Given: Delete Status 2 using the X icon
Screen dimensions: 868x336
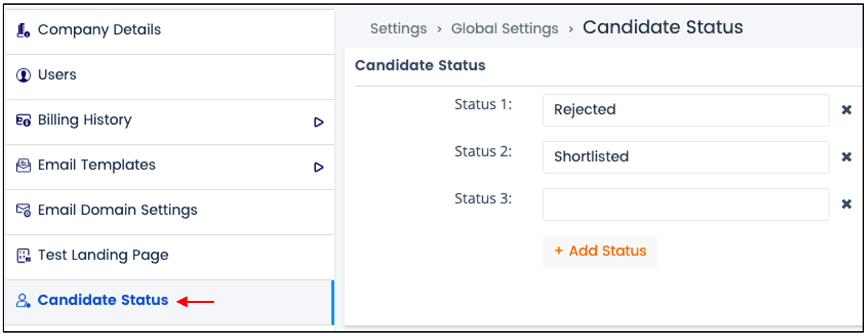Looking at the screenshot, I should [x=846, y=157].
